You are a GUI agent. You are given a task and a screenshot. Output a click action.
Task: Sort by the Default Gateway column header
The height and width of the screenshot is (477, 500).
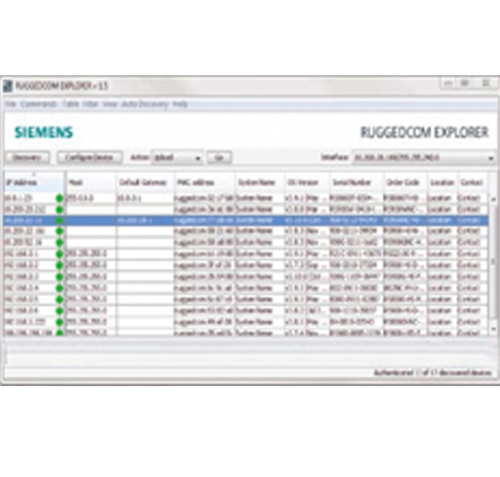pos(145,182)
